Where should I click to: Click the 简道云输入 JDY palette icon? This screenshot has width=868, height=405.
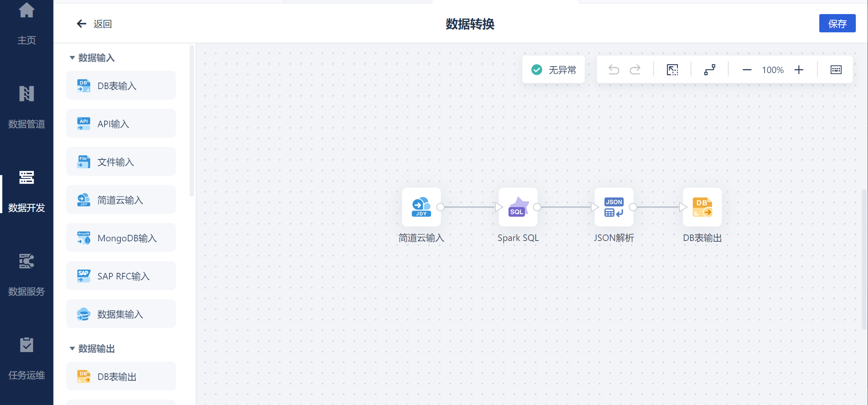pos(84,200)
